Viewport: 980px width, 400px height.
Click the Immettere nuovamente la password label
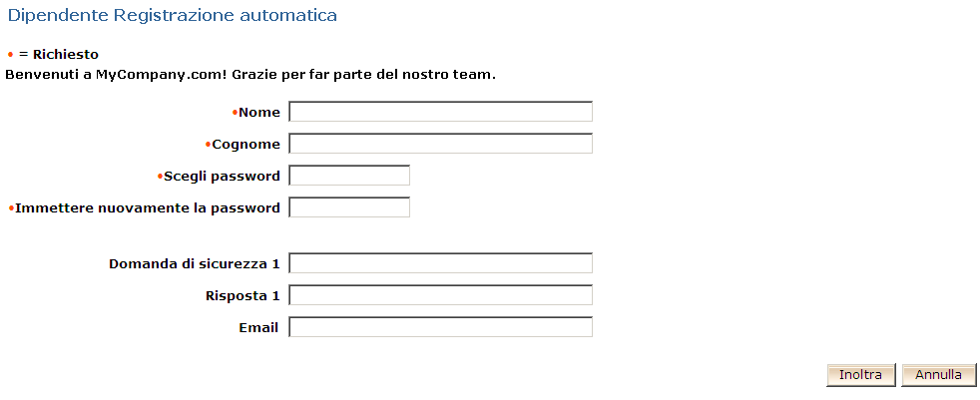148,208
